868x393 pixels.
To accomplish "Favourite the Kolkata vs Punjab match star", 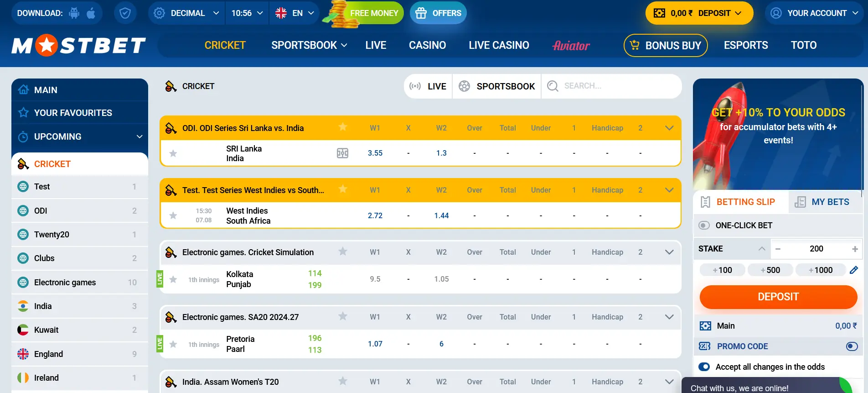I will 173,279.
